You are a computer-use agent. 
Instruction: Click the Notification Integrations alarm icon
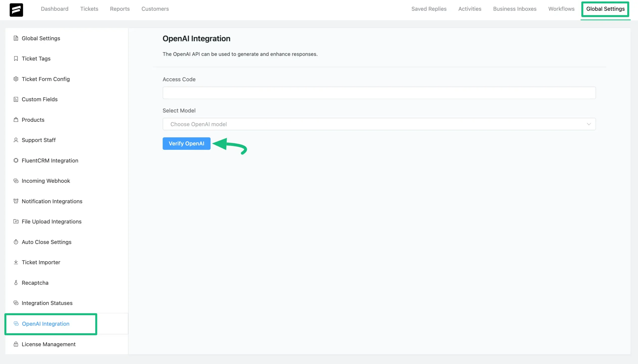point(16,201)
